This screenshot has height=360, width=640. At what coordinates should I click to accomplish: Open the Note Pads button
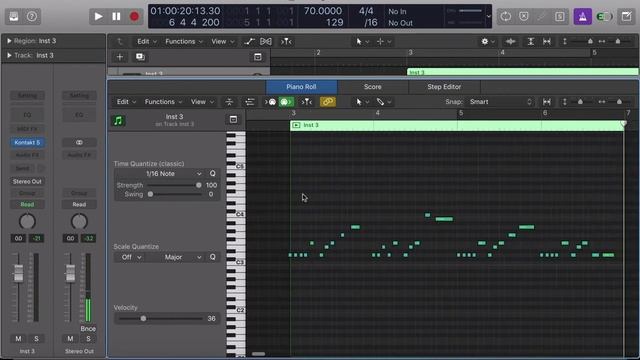(627, 16)
